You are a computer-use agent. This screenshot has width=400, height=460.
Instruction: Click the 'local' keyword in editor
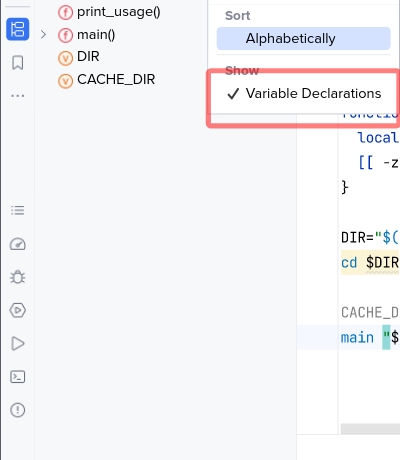(378, 138)
